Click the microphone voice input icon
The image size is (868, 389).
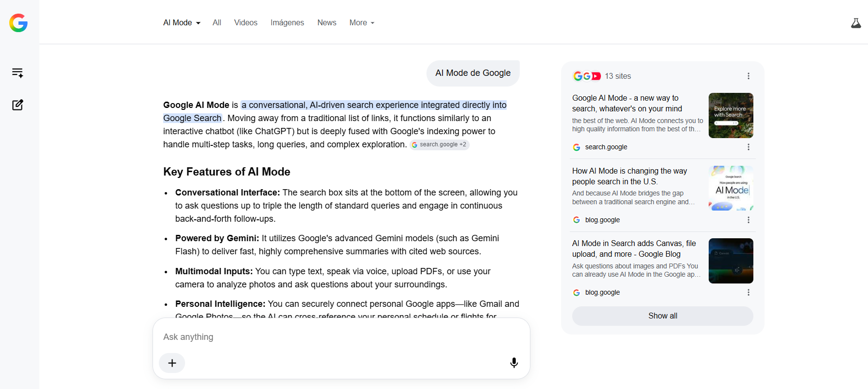point(514,363)
